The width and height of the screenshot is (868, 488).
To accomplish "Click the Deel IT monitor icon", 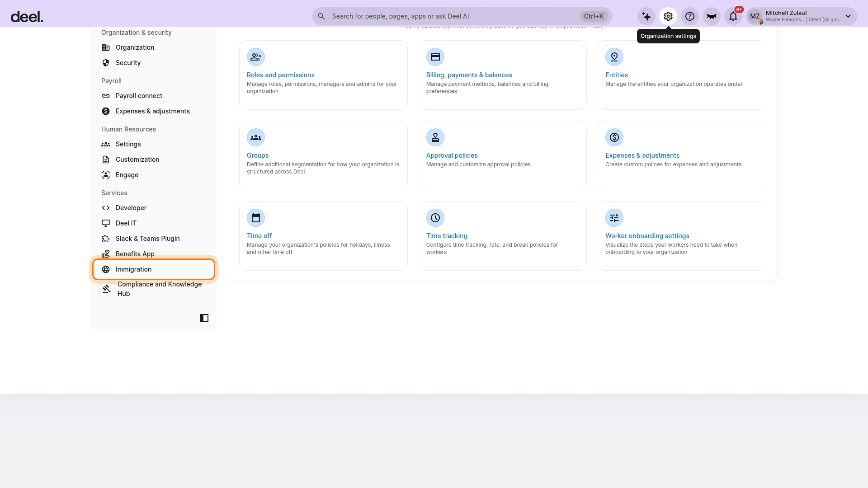I will tap(106, 223).
